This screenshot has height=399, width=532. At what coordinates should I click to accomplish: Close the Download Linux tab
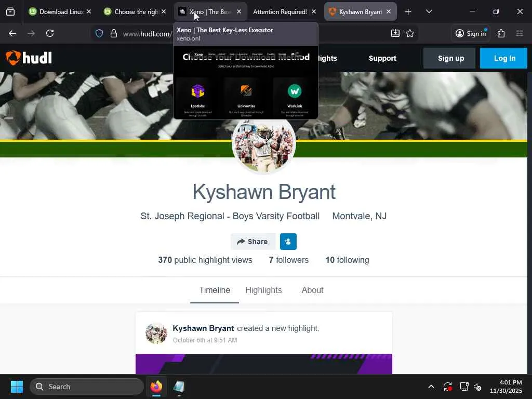[89, 11]
